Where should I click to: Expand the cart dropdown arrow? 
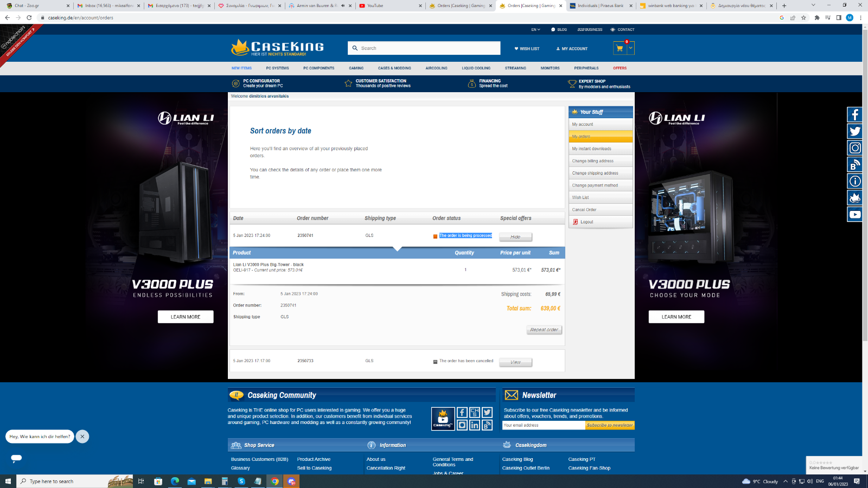click(x=630, y=48)
